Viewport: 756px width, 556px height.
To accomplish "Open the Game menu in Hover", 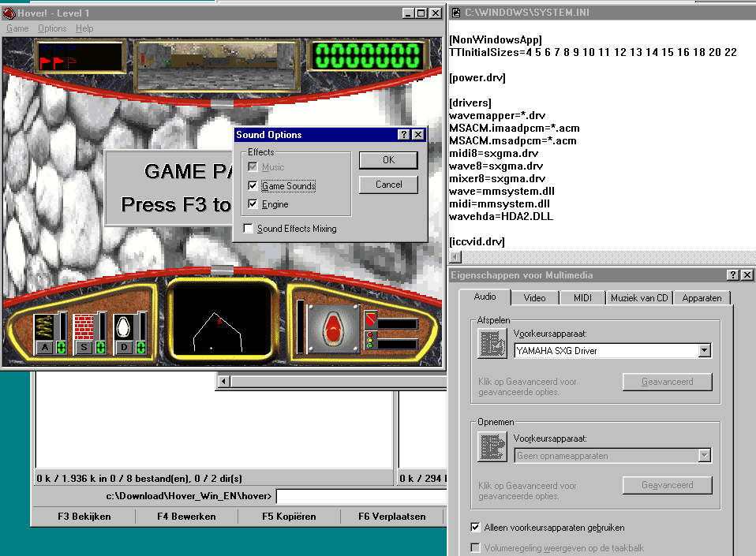I will (x=17, y=28).
